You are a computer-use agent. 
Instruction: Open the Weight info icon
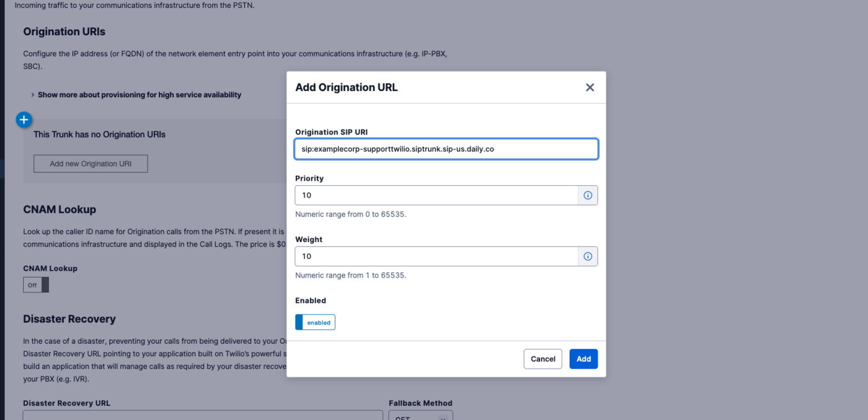(x=588, y=256)
